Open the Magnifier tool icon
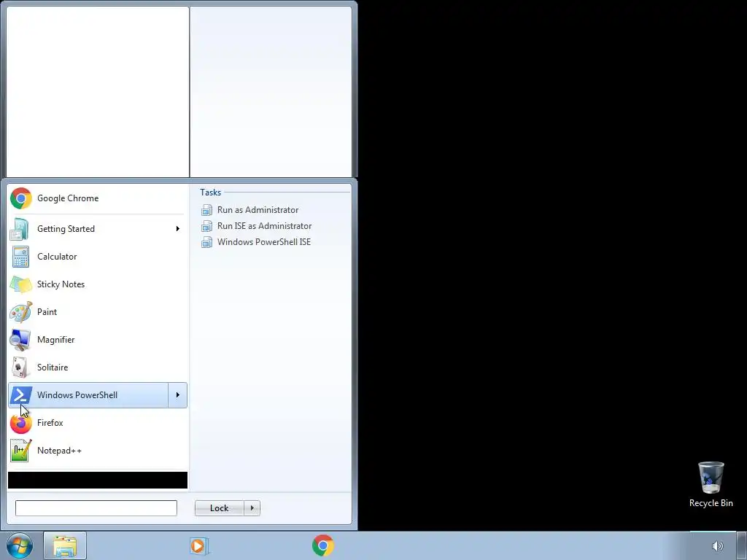Image resolution: width=747 pixels, height=560 pixels. [x=20, y=340]
